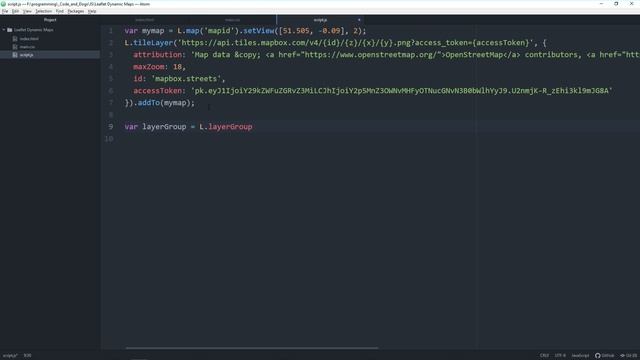Click the main.css file icon in tree
This screenshot has height=360, width=640.
pos(15,47)
